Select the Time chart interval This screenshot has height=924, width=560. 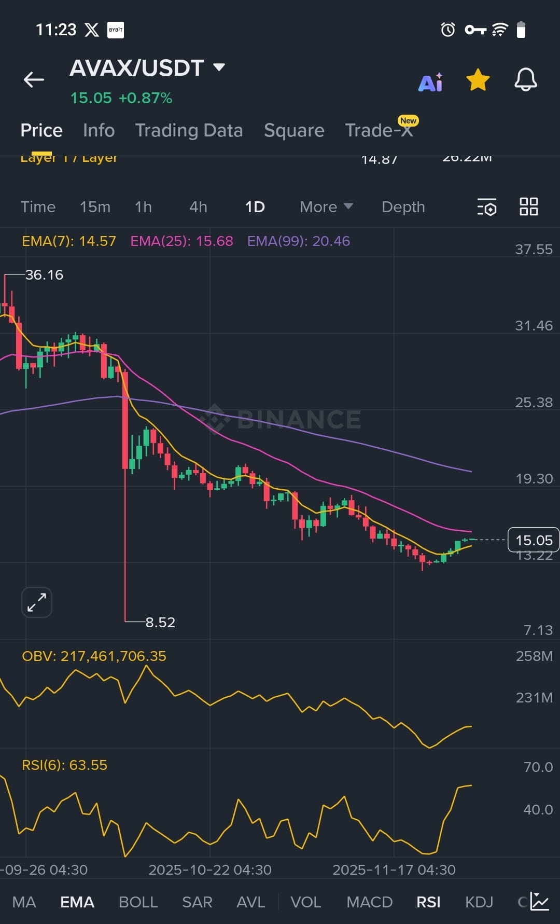(38, 207)
